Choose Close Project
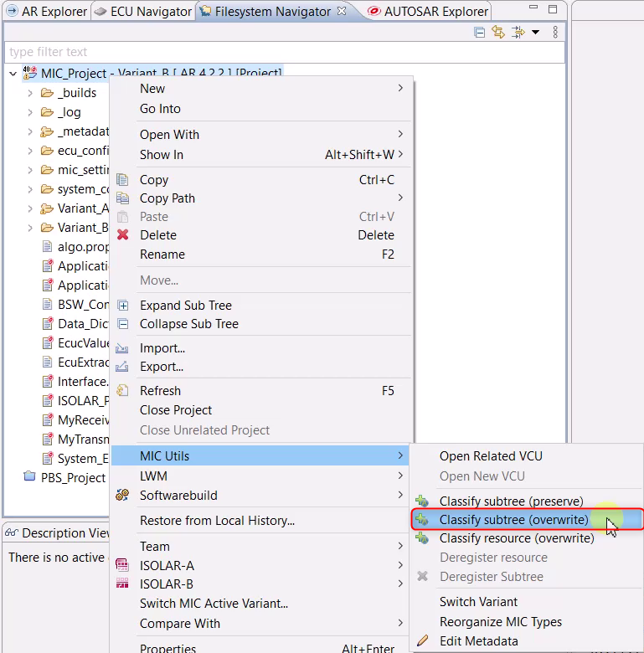This screenshot has width=644, height=653. 263,410
